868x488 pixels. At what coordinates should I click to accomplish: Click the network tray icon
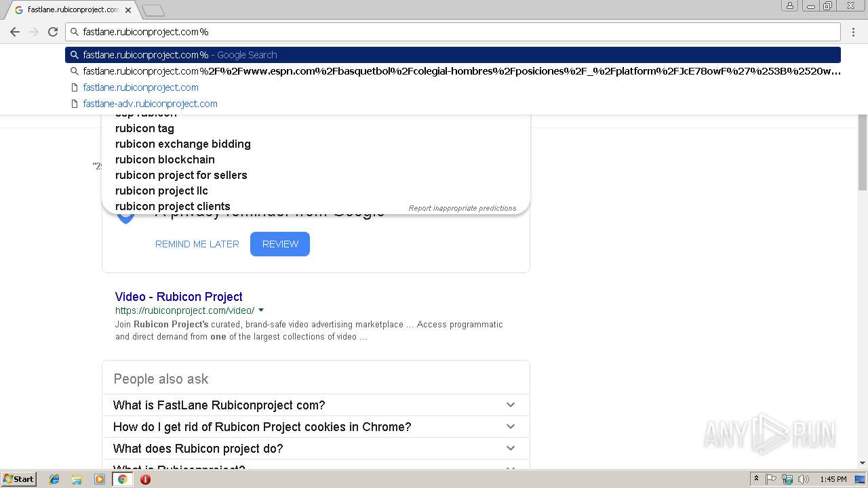787,479
